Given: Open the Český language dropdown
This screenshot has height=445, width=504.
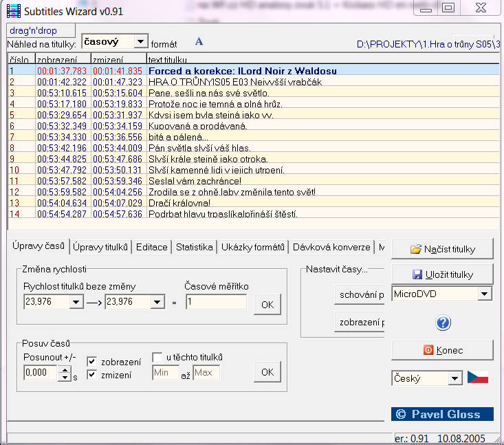Looking at the screenshot, I should (454, 378).
